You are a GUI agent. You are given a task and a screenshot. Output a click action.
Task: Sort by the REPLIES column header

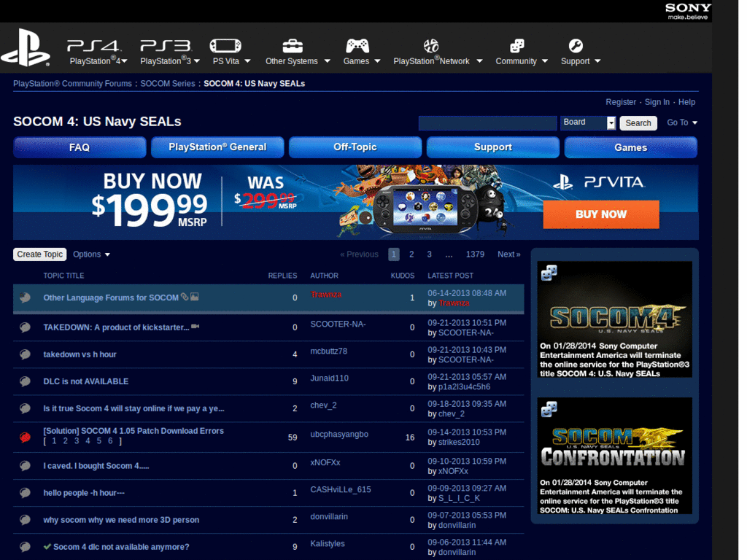[x=282, y=276]
